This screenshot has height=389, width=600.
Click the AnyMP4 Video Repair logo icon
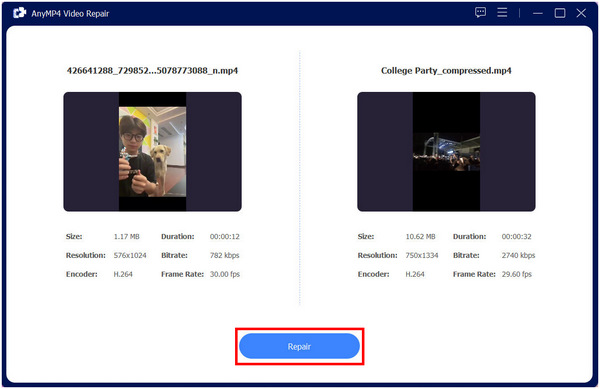pos(19,13)
